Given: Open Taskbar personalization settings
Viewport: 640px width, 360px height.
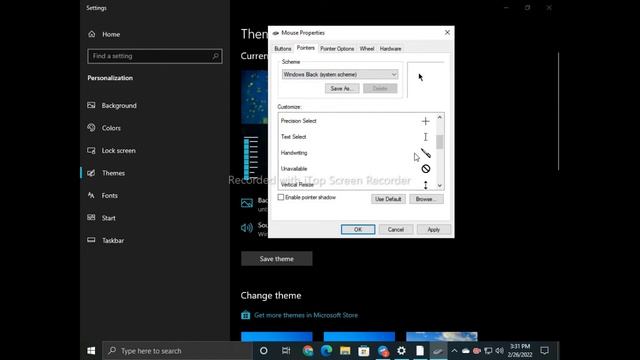Looking at the screenshot, I should [x=105, y=240].
